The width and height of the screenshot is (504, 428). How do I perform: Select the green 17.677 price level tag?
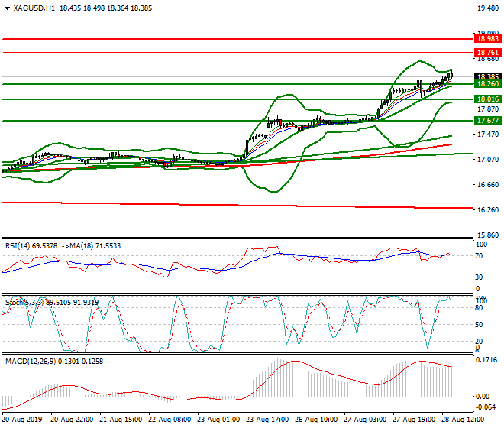(x=486, y=121)
